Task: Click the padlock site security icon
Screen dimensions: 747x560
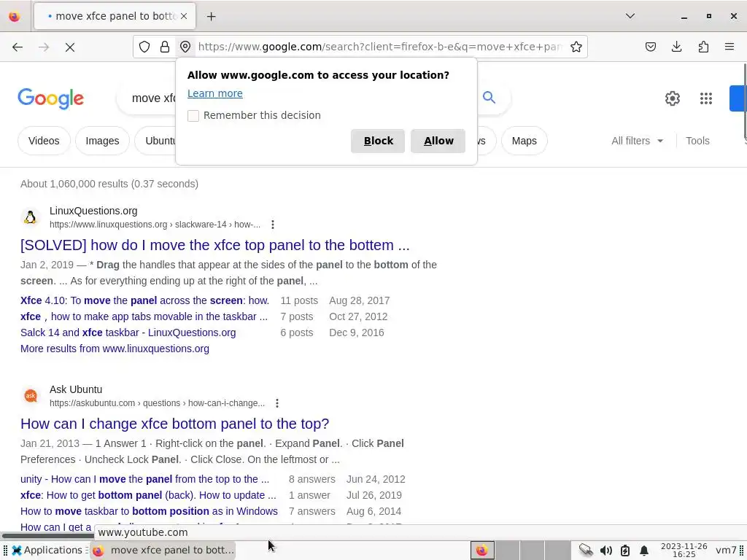Action: pyautogui.click(x=165, y=47)
